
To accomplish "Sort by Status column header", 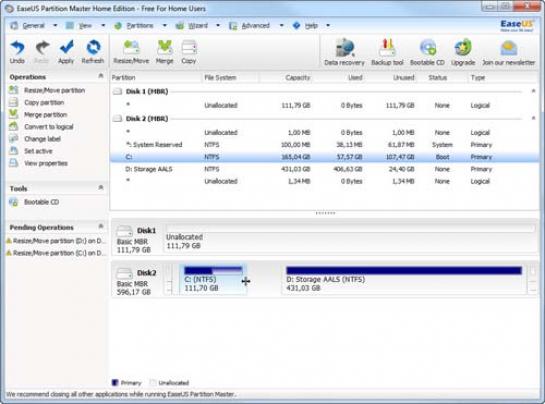I will (438, 78).
